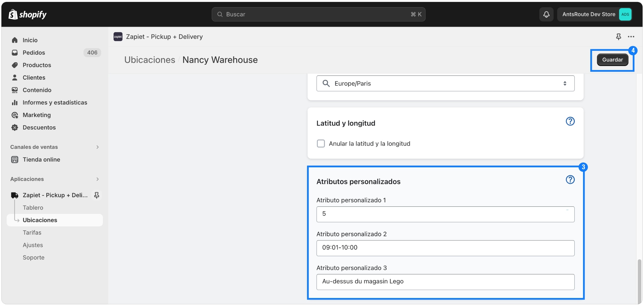Click the ADS store avatar

625,14
